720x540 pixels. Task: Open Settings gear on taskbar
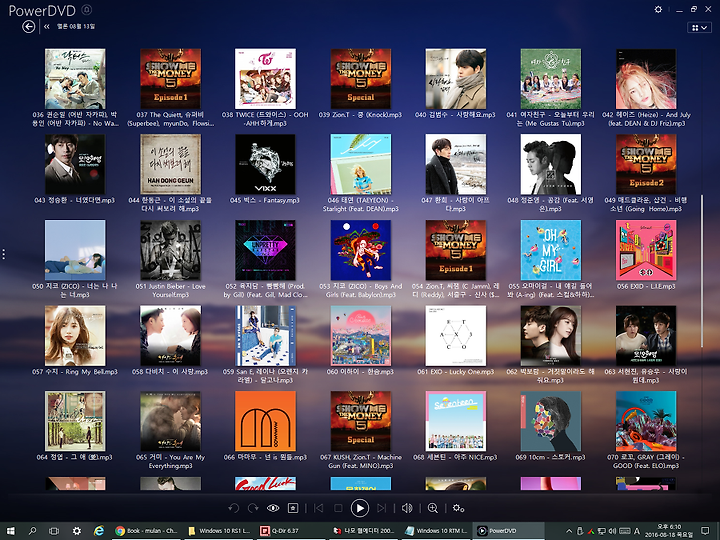tap(76, 531)
